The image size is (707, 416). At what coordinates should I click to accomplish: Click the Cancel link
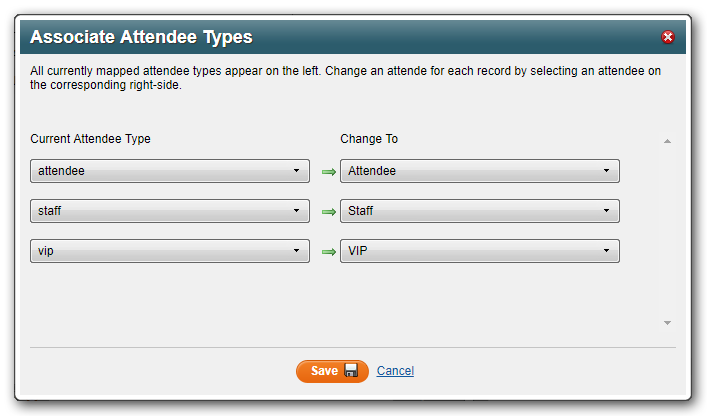[395, 371]
